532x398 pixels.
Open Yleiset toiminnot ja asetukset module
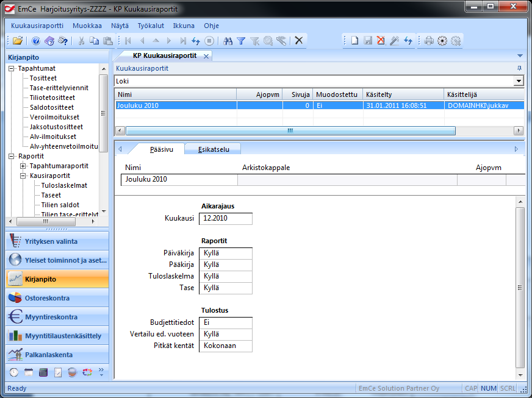[x=57, y=260]
